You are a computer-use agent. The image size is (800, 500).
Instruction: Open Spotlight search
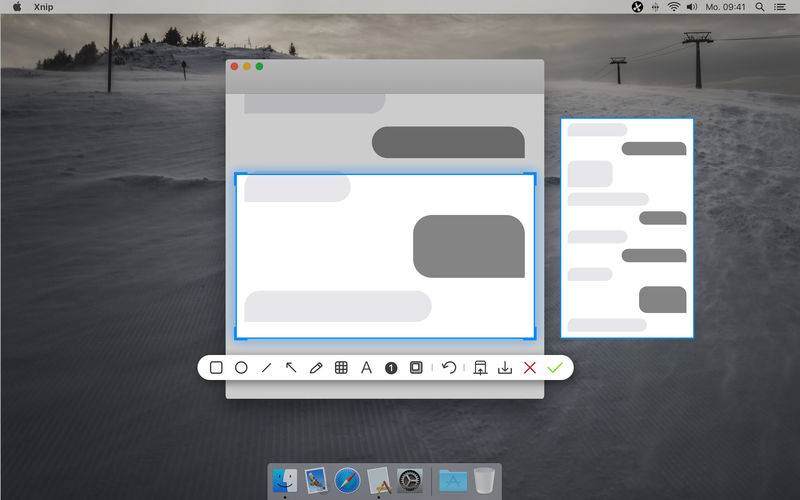760,7
